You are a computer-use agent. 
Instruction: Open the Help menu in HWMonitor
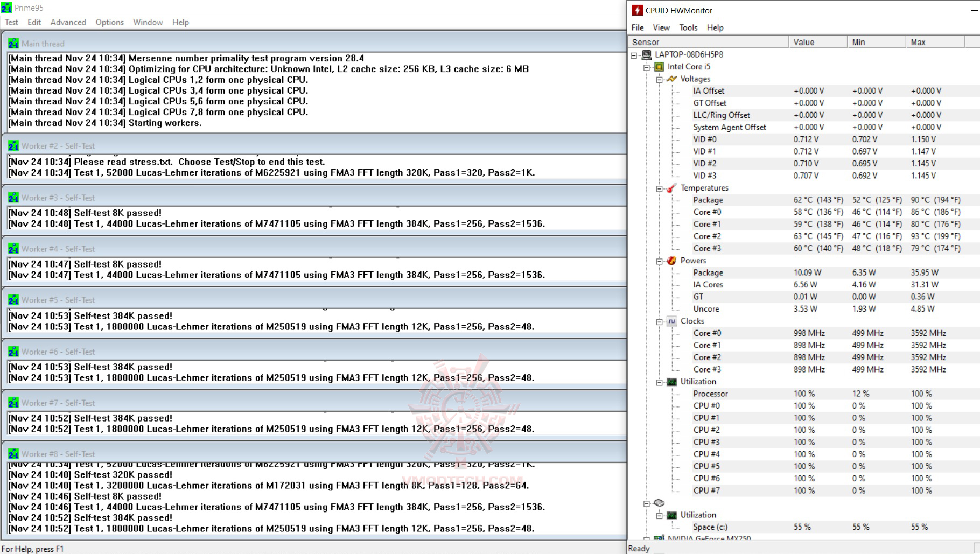point(715,27)
